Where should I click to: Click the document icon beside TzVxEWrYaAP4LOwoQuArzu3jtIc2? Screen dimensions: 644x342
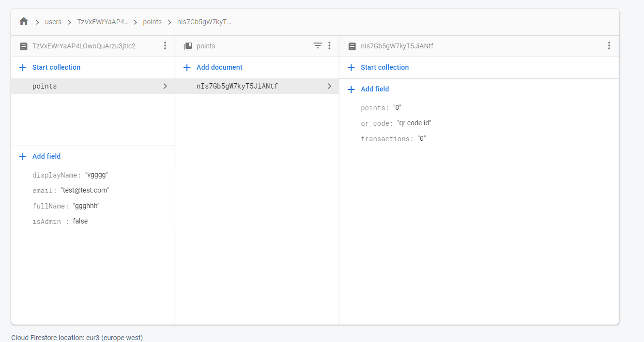[x=24, y=46]
